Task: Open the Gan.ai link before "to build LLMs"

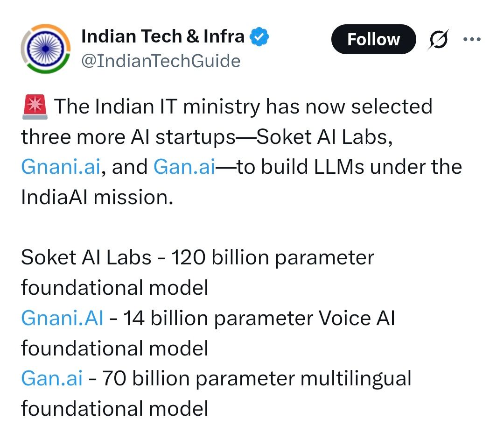Action: [x=184, y=167]
